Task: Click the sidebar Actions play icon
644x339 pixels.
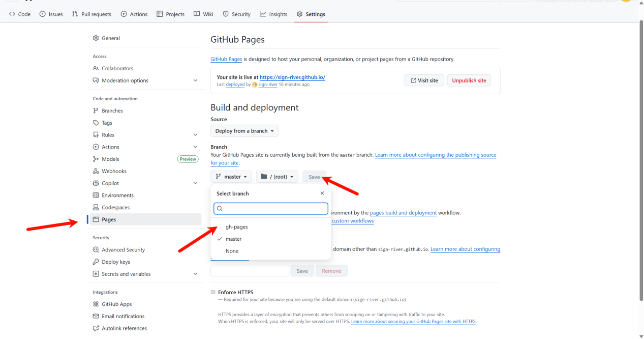Action: coord(96,147)
